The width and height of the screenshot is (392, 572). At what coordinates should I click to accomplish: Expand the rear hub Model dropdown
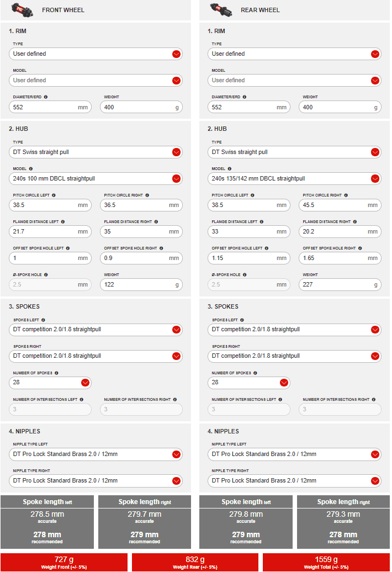[x=375, y=179]
